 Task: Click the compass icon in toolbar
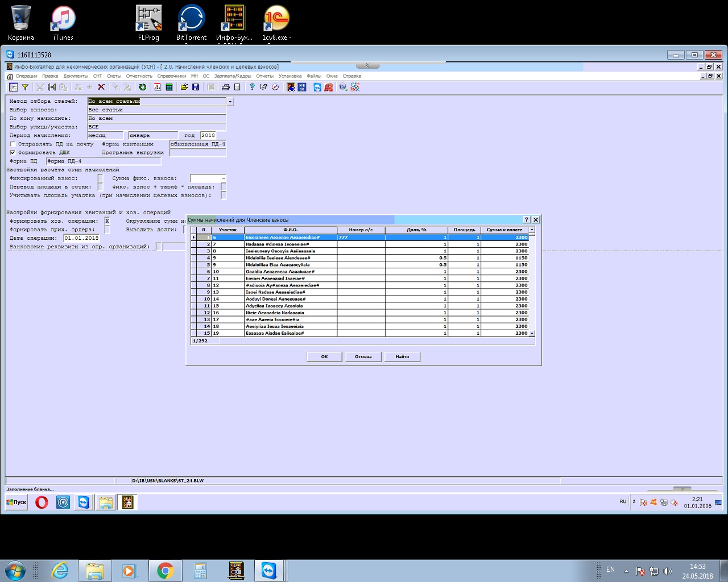coord(275,87)
